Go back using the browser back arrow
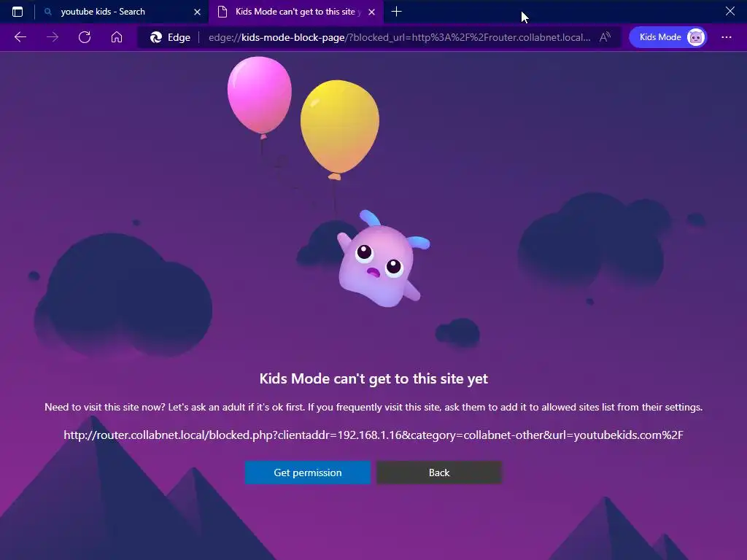The height and width of the screenshot is (560, 747). (20, 37)
